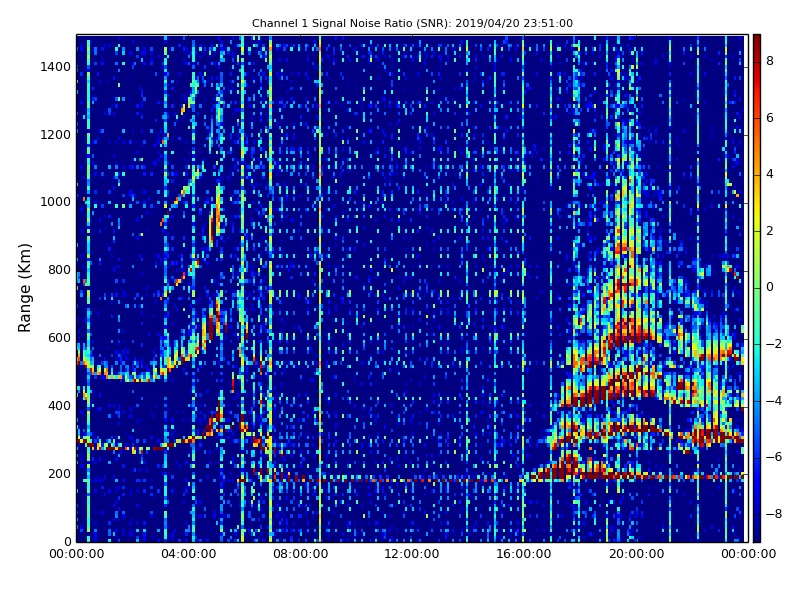Select the 20:00:00 time tick label

636,554
